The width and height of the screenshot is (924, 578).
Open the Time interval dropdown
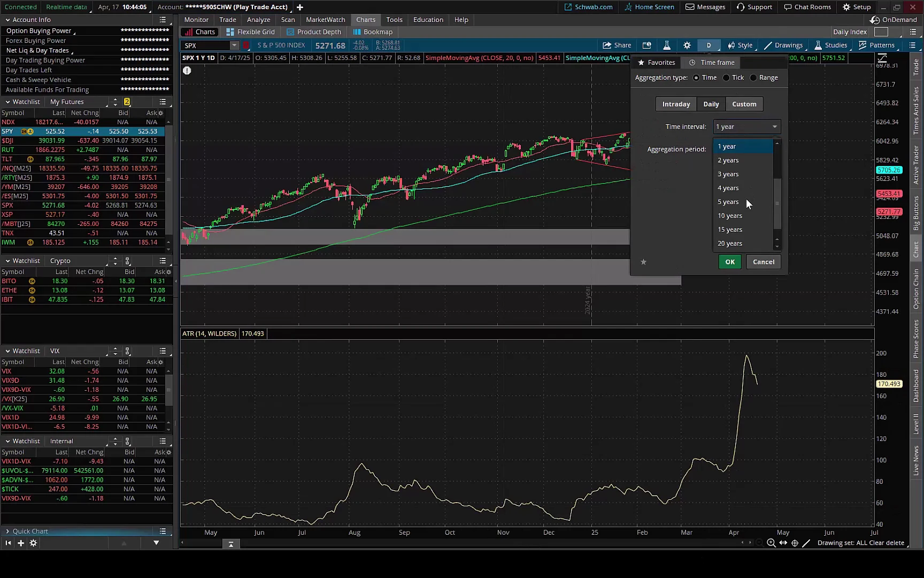746,127
